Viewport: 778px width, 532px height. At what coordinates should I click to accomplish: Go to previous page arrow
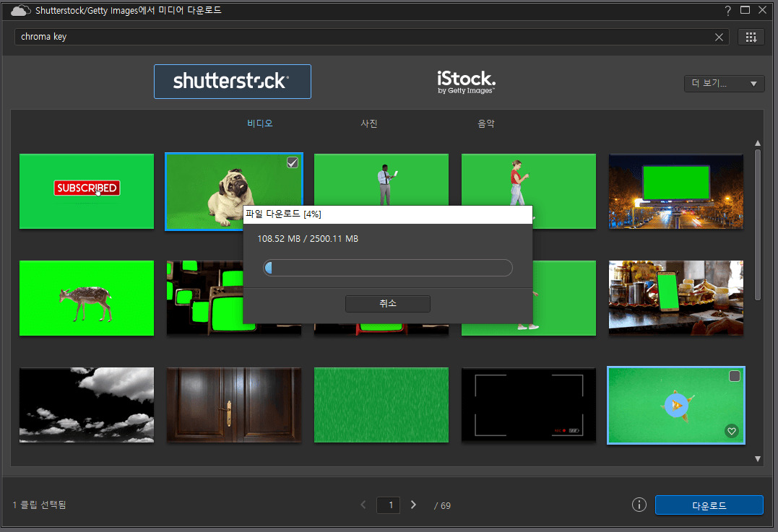[x=363, y=505]
